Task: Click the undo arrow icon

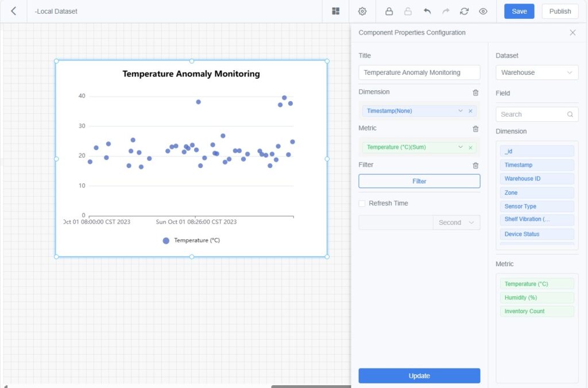Action: coord(427,11)
